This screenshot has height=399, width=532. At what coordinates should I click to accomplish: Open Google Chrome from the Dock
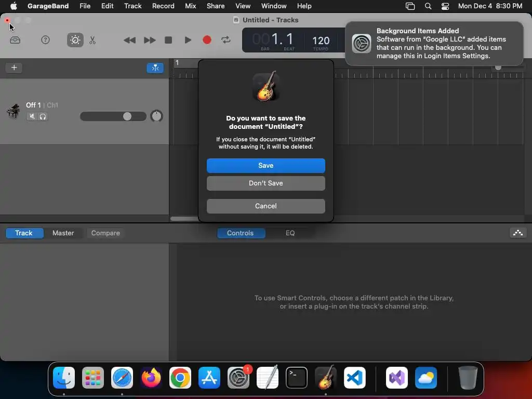pyautogui.click(x=180, y=378)
